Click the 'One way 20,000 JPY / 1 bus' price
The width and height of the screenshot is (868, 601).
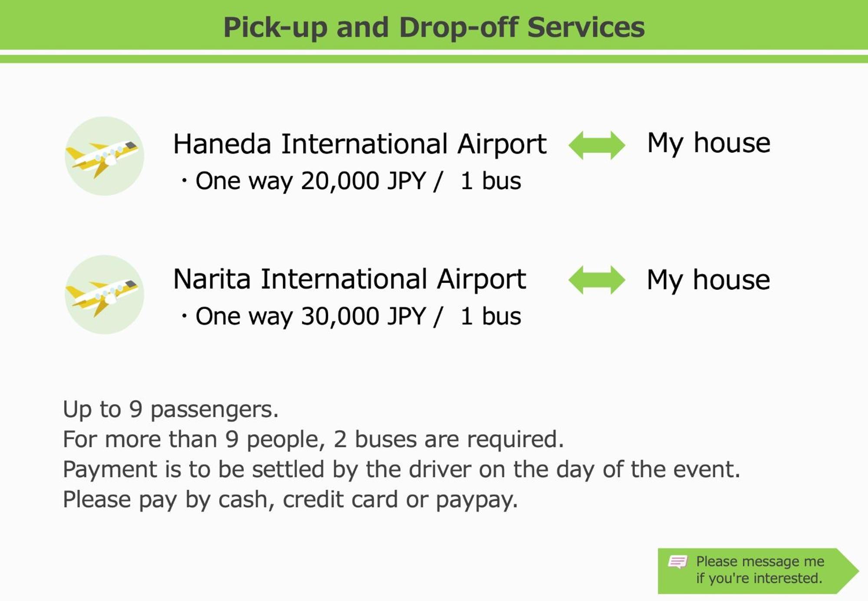click(x=352, y=181)
